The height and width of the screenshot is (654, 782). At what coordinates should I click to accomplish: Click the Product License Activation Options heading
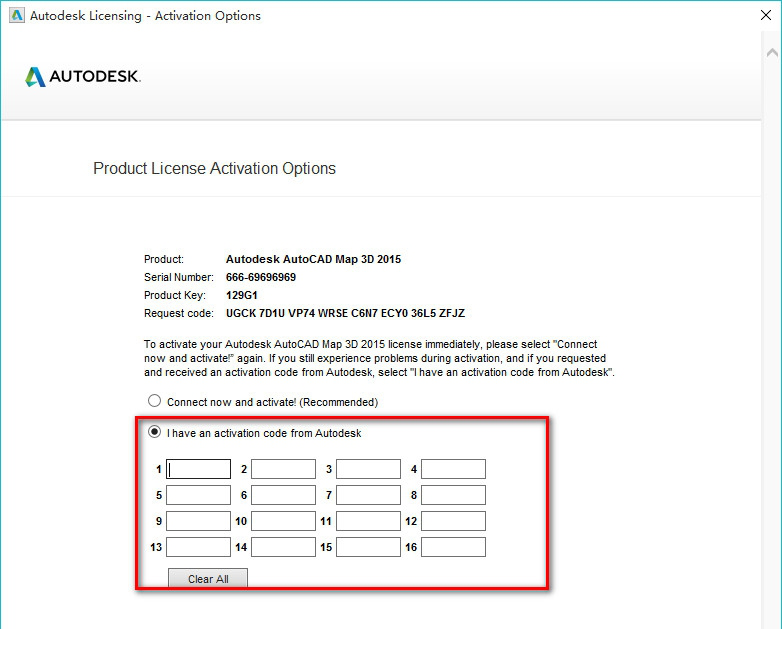click(x=214, y=169)
